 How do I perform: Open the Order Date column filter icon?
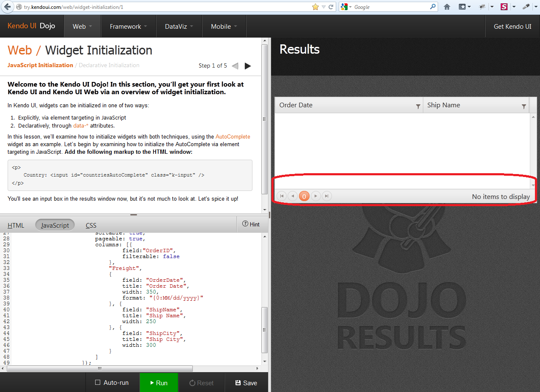pyautogui.click(x=418, y=107)
